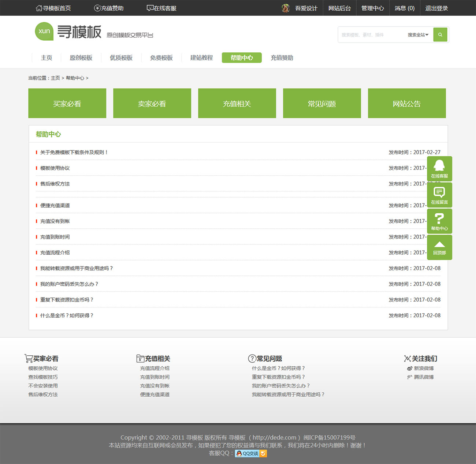Switch to the 建站教程 navigation tab
The height and width of the screenshot is (464, 476).
pyautogui.click(x=201, y=58)
